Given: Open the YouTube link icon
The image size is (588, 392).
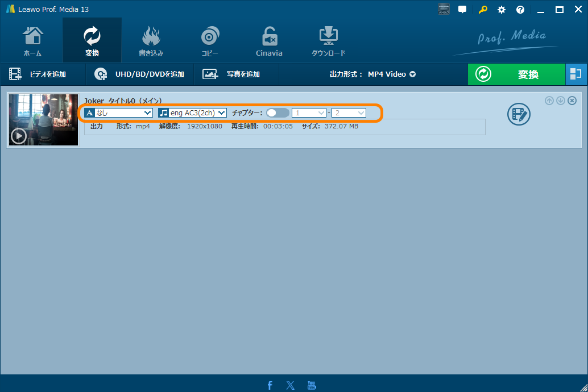Looking at the screenshot, I should coord(312,385).
